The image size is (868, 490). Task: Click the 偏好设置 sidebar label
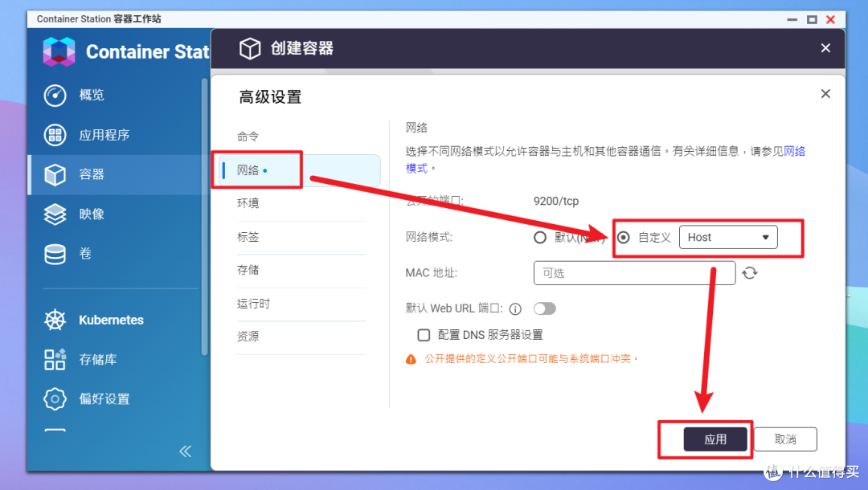[104, 398]
